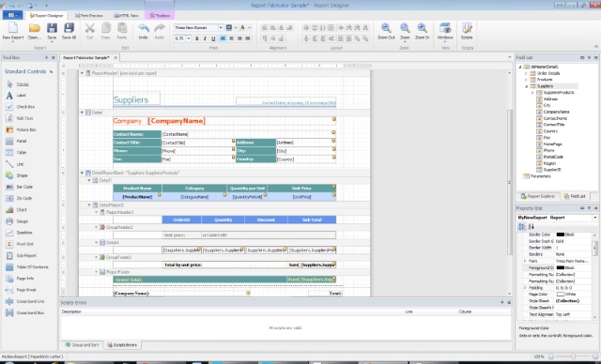Image resolution: width=601 pixels, height=364 pixels.
Task: Open the Toolbox ribbon tab
Action: pos(160,15)
